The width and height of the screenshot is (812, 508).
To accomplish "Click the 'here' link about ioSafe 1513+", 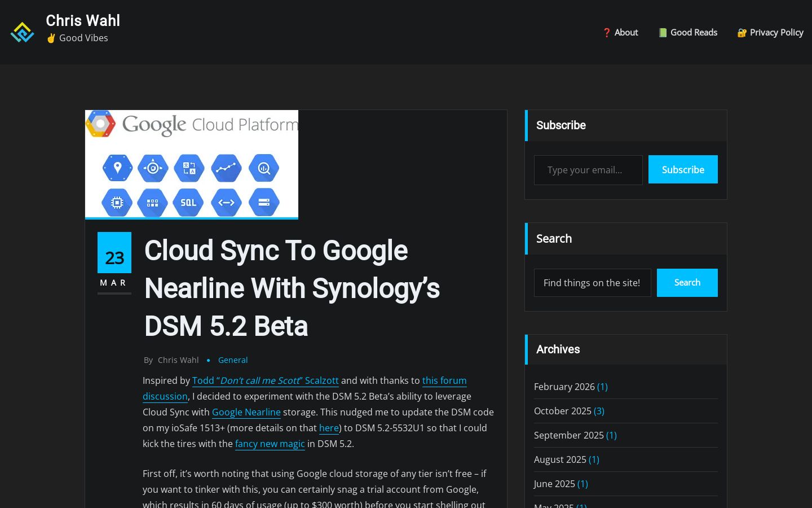I will (x=329, y=428).
